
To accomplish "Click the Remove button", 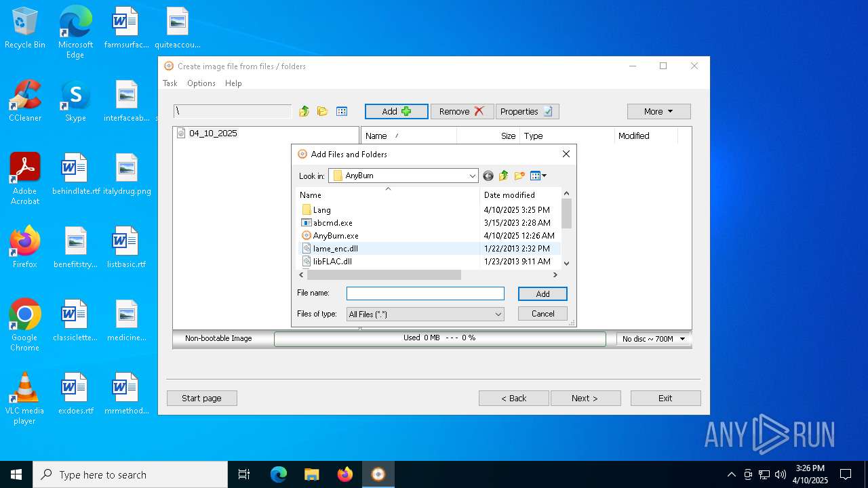I will tap(462, 111).
